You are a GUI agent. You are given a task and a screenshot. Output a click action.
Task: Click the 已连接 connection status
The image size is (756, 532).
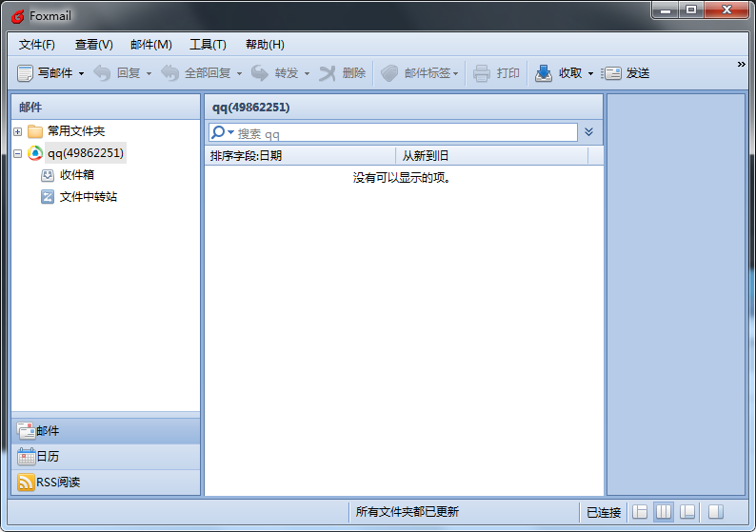(x=604, y=512)
